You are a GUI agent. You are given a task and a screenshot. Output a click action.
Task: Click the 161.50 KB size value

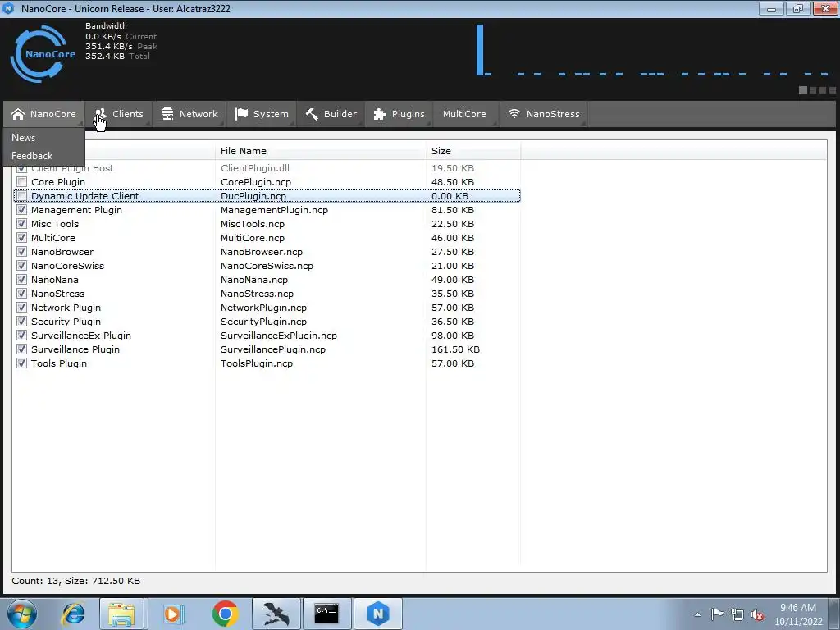pyautogui.click(x=455, y=349)
